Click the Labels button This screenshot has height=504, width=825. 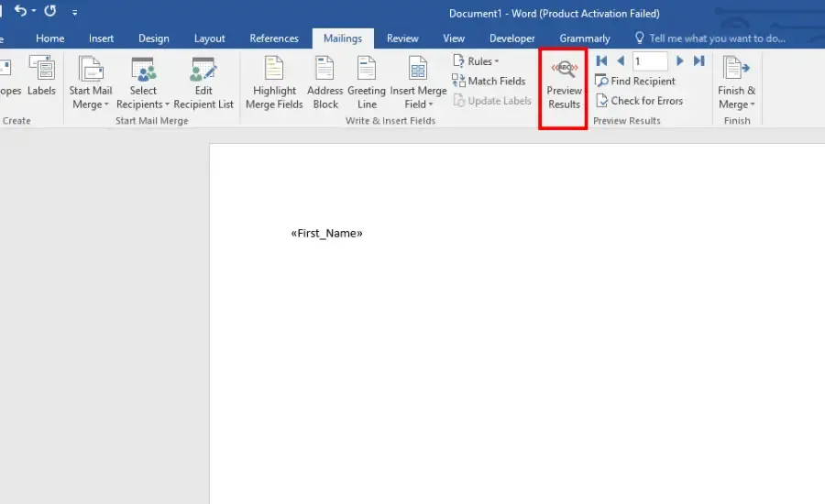click(x=41, y=76)
